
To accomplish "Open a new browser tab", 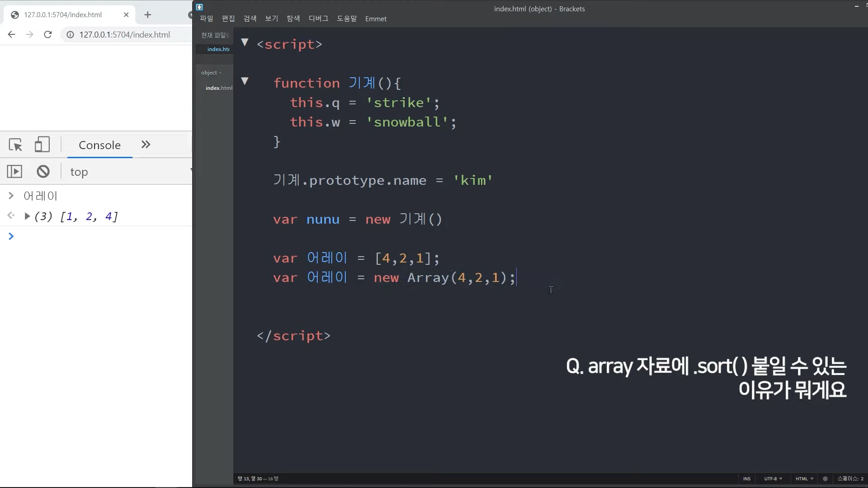I will point(148,15).
